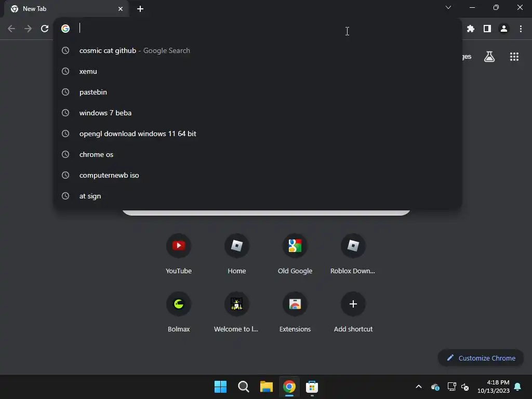Select suggestion cosmic cat github
The width and height of the screenshot is (532, 399).
[258, 50]
